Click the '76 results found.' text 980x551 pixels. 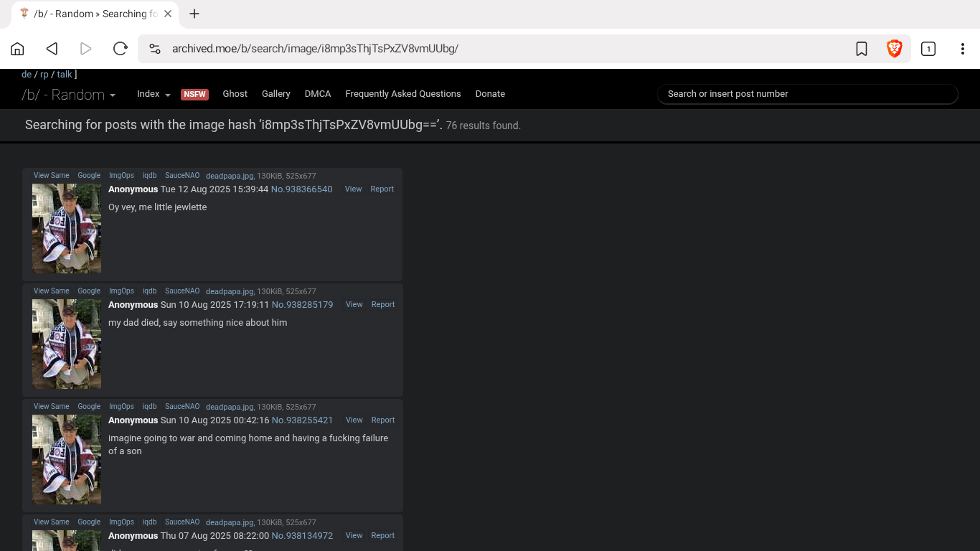[484, 126]
